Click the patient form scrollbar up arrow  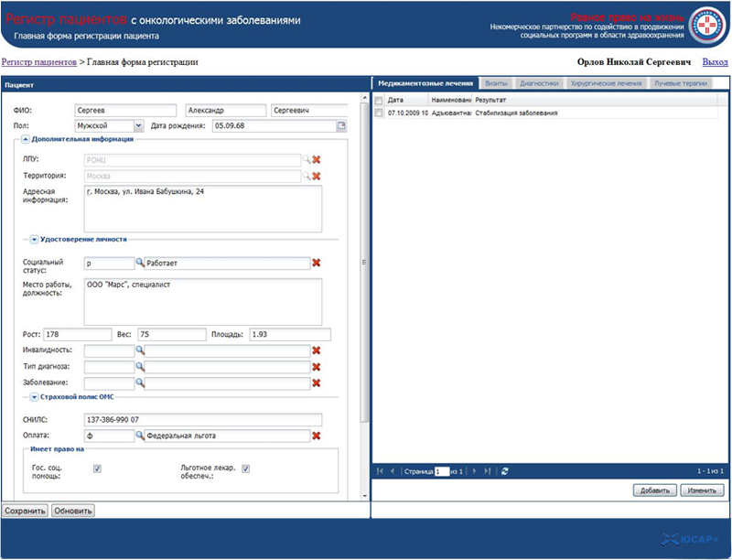pos(365,98)
